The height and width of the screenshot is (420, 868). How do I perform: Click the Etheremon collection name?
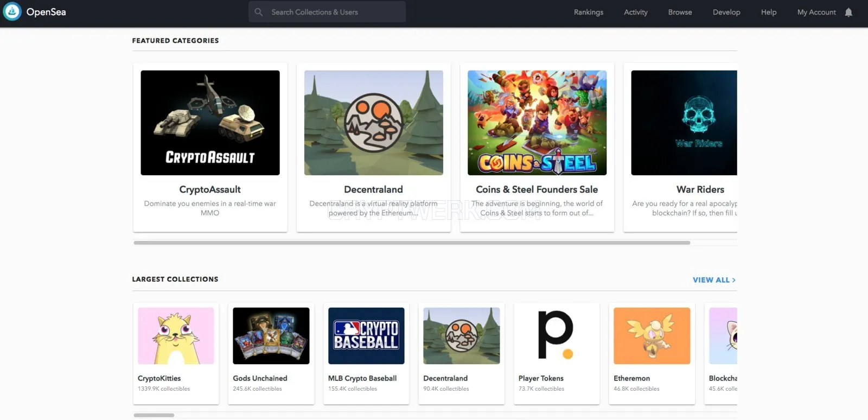click(631, 378)
